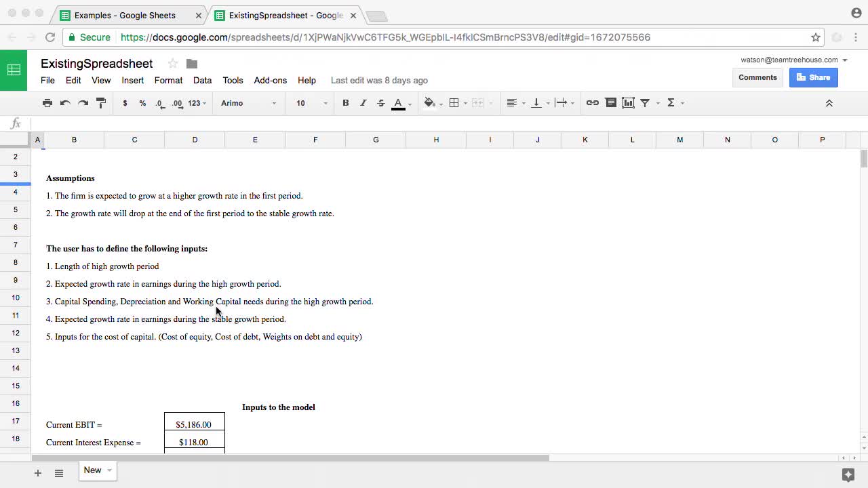Open the Add-ons menu

[x=270, y=80]
